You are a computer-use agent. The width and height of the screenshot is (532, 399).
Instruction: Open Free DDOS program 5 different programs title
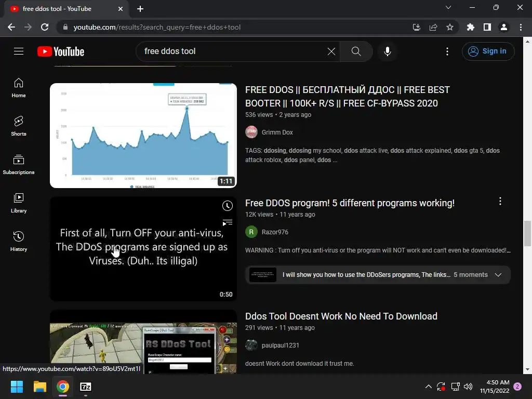coord(350,203)
